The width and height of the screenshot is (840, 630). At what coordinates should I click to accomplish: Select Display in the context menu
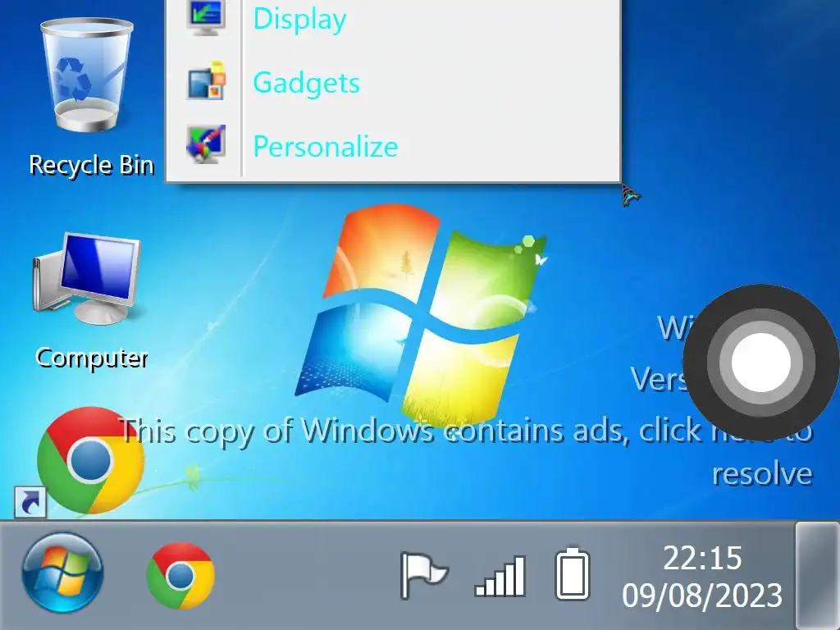pyautogui.click(x=394, y=18)
